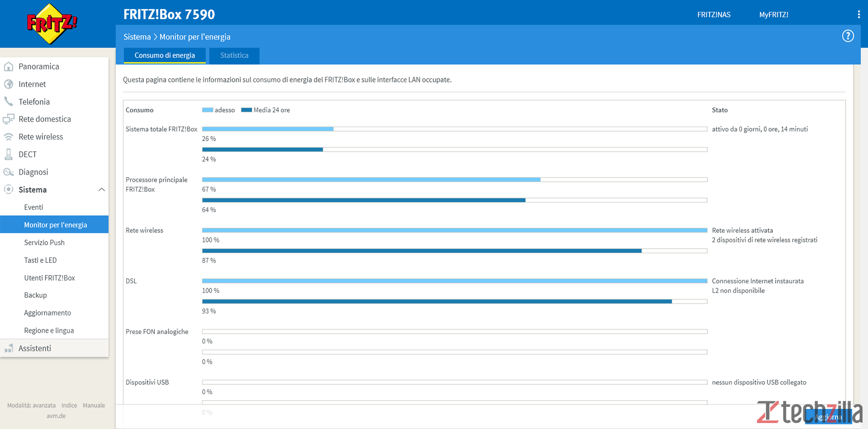Click the Rete domestica network icon
The height and width of the screenshot is (429, 868).
click(x=9, y=119)
